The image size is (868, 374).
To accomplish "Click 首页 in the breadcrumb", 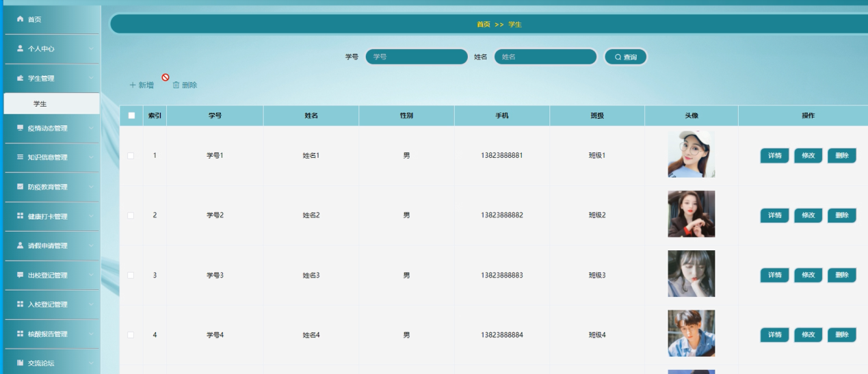I will 484,24.
